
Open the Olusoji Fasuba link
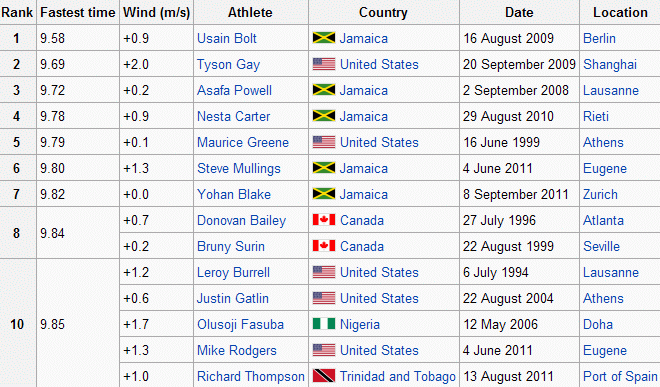click(x=240, y=325)
